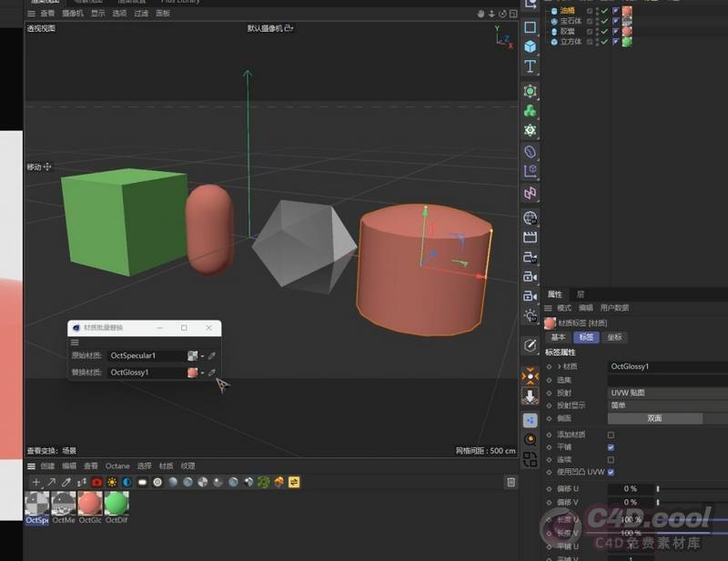Viewport: 728px width, 561px height.
Task: Toggle the 添加材质 checkbox
Action: pyautogui.click(x=611, y=435)
